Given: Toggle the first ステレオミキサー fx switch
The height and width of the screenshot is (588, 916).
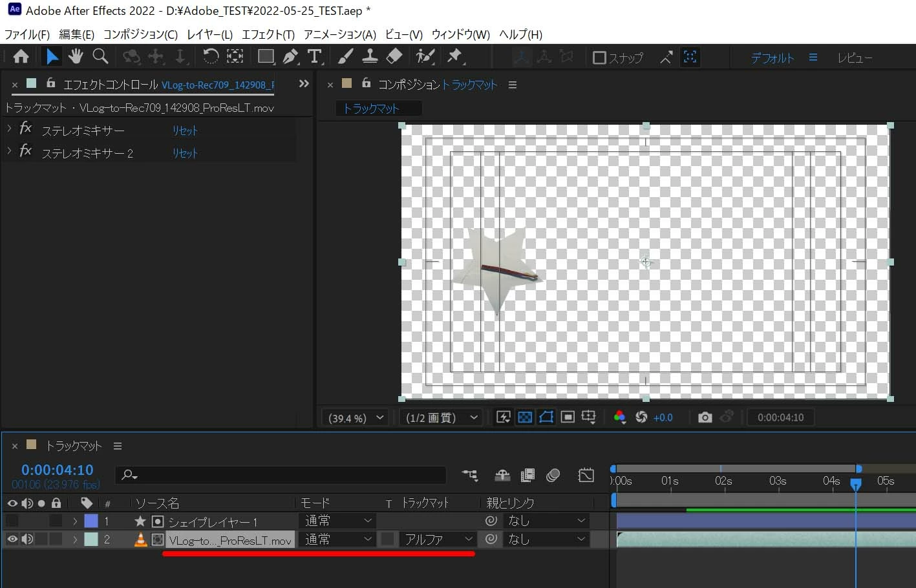Looking at the screenshot, I should click(x=25, y=128).
